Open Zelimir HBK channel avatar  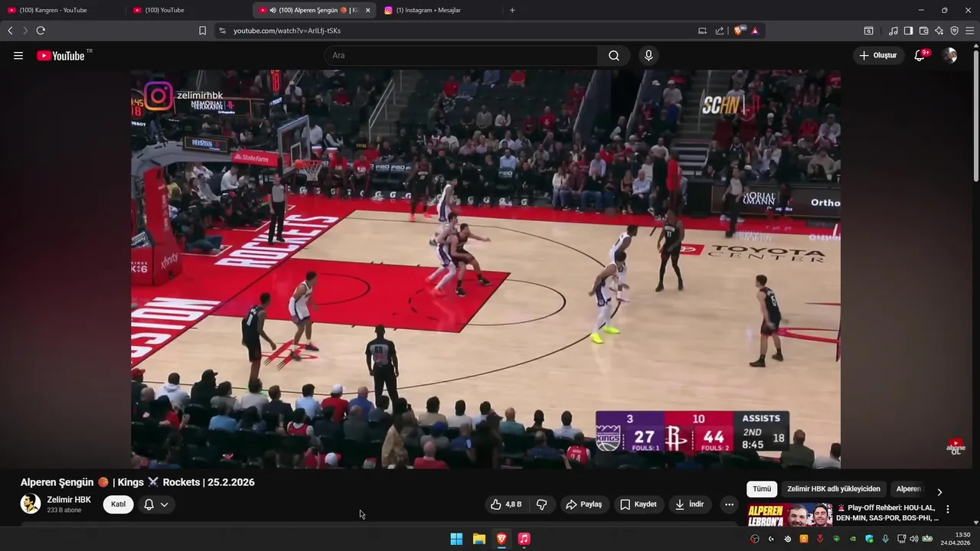[31, 504]
